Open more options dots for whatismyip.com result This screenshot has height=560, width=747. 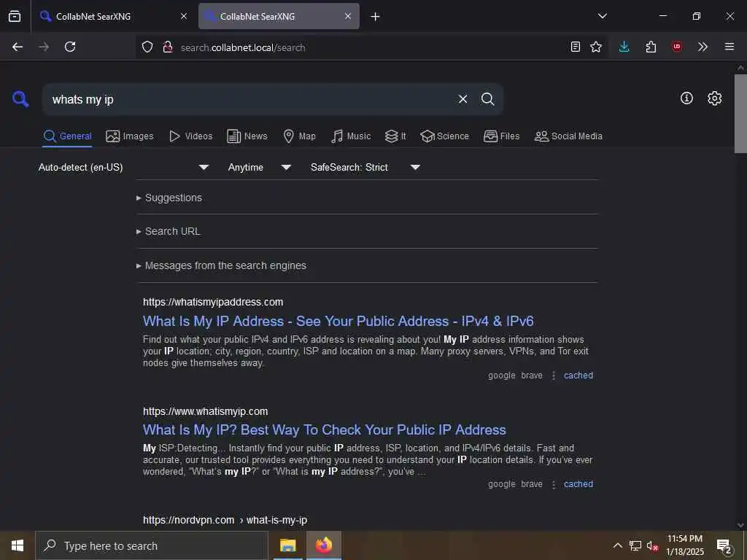coord(553,484)
